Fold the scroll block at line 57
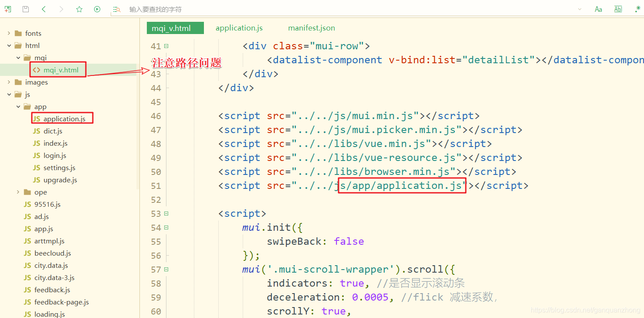The width and height of the screenshot is (644, 318). tap(166, 270)
